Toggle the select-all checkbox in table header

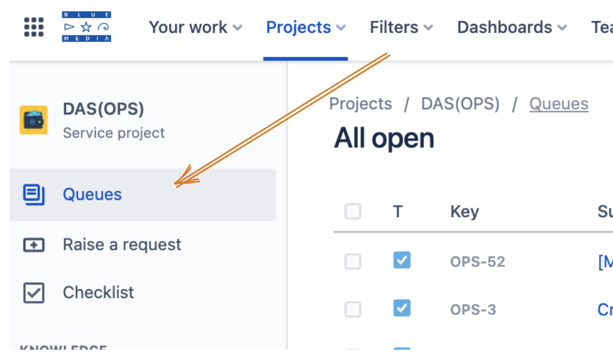353,212
